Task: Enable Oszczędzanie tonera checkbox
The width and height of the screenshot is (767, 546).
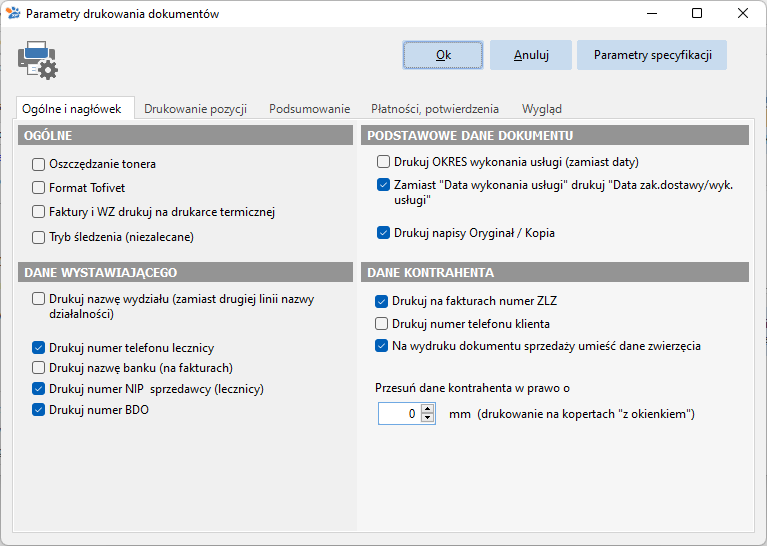Action: coord(38,164)
